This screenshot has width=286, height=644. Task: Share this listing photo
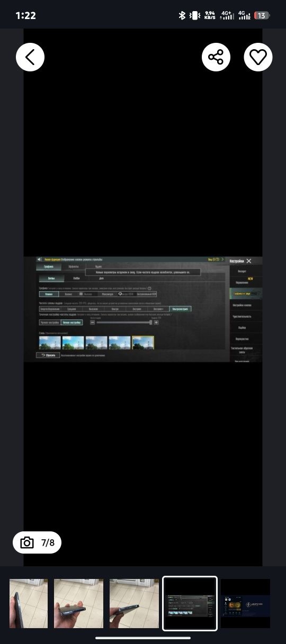[216, 57]
